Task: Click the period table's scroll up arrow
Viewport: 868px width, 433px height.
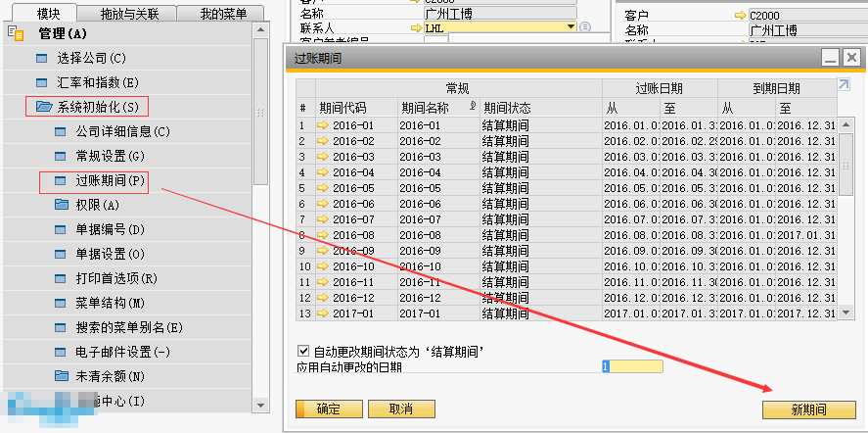Action: coord(845,124)
